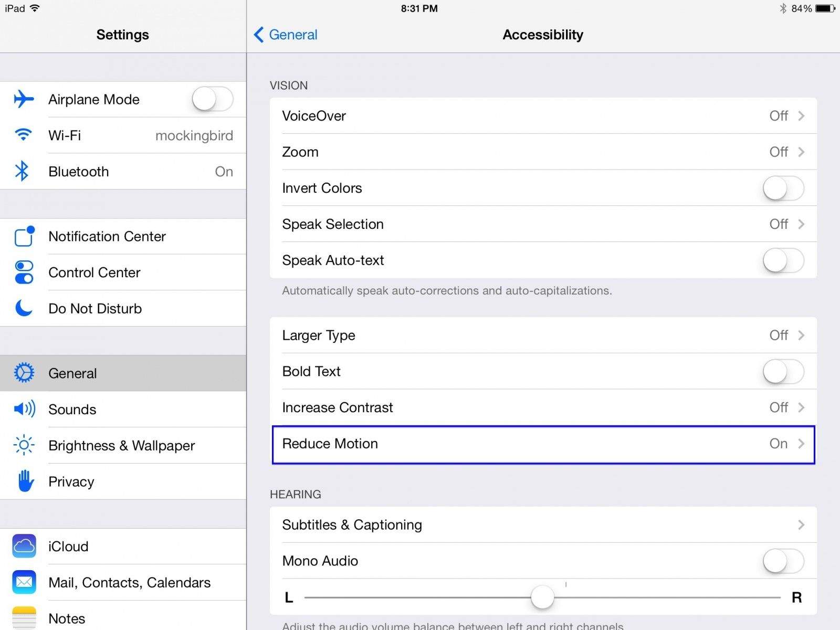Enable the Invert Colors switch
This screenshot has width=840, height=630.
click(x=783, y=188)
